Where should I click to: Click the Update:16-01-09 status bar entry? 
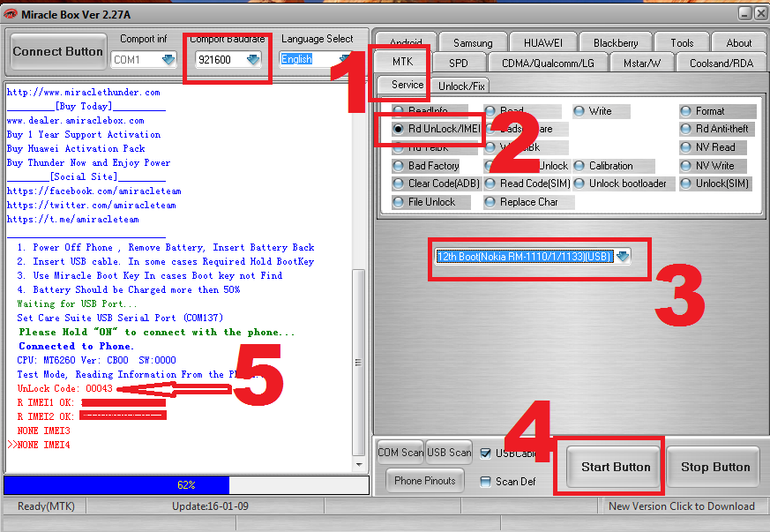pos(210,506)
